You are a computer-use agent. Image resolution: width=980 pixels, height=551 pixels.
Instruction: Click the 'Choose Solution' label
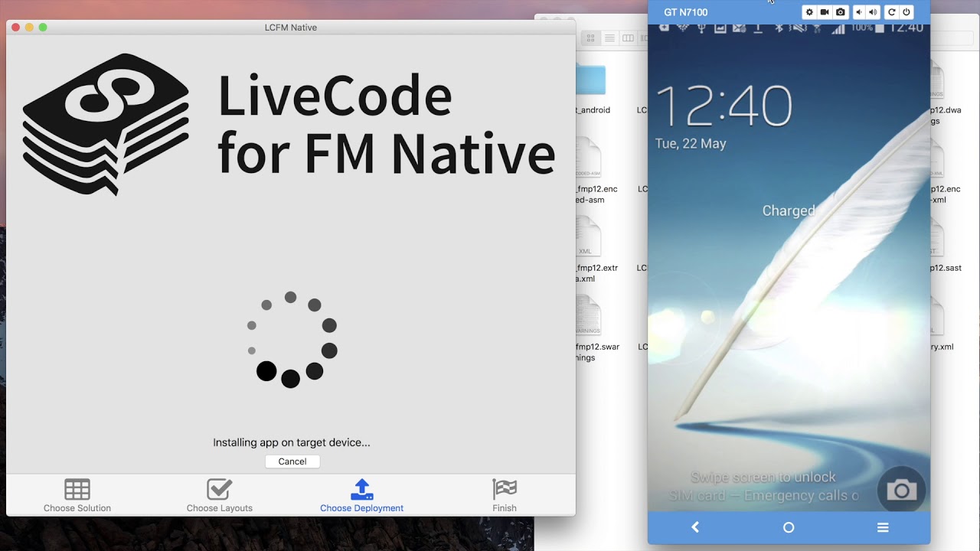[x=77, y=508]
